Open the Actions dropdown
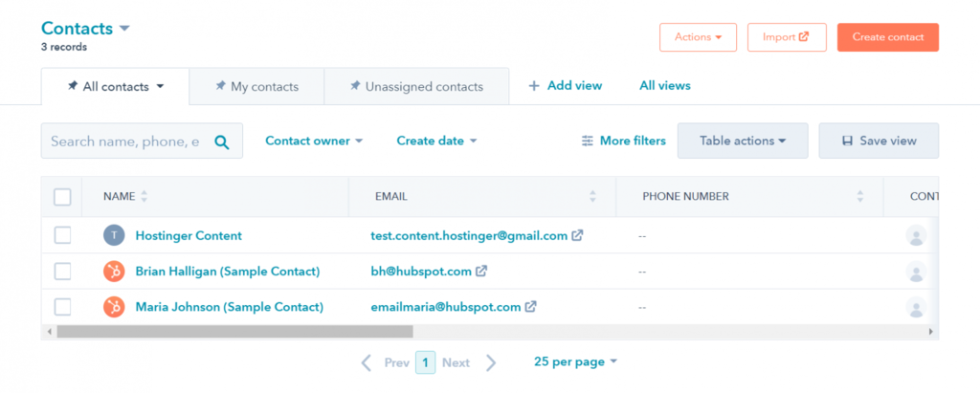The width and height of the screenshot is (980, 393). 698,37
